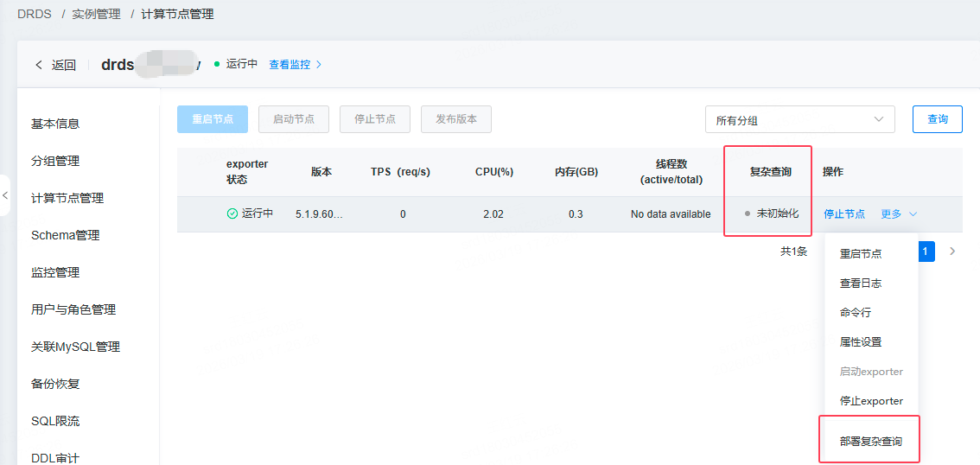Click the 发布版本 toolbar button
980x465 pixels.
pyautogui.click(x=456, y=119)
